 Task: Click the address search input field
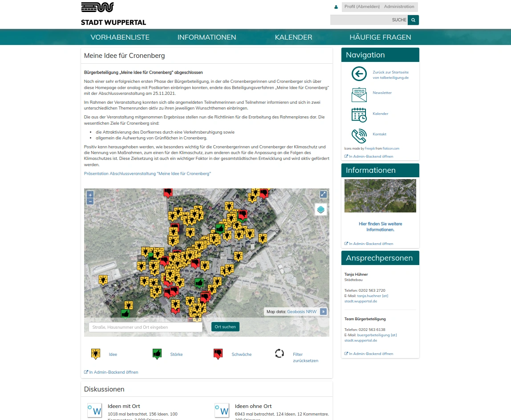146,327
